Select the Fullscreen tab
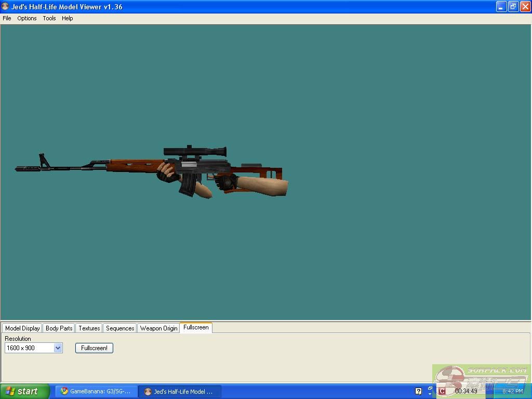The width and height of the screenshot is (532, 399). tap(196, 327)
